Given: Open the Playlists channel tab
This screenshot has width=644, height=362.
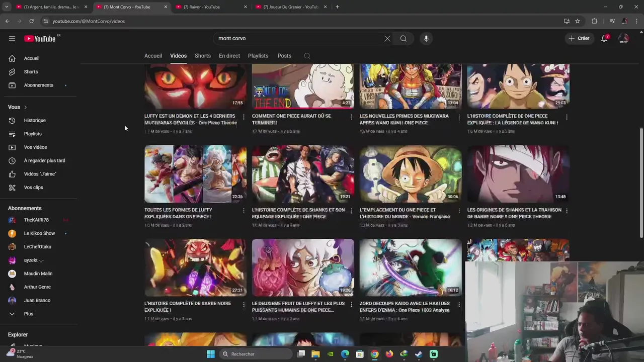Looking at the screenshot, I should pyautogui.click(x=258, y=56).
